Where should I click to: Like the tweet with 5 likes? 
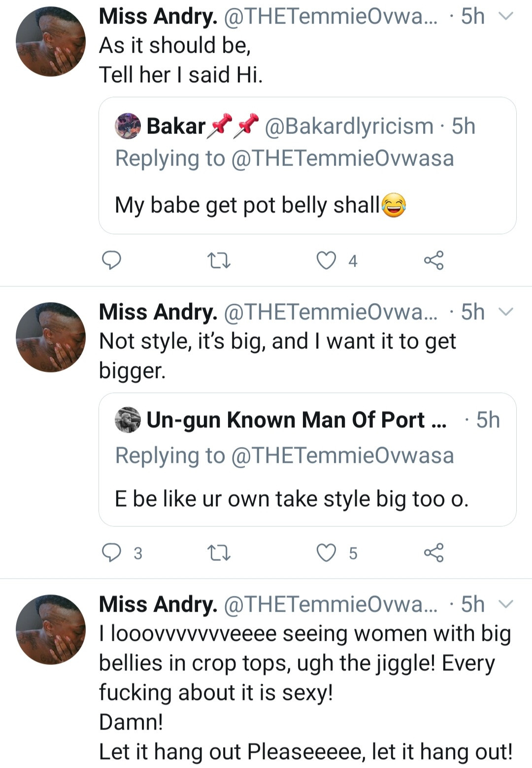326,553
